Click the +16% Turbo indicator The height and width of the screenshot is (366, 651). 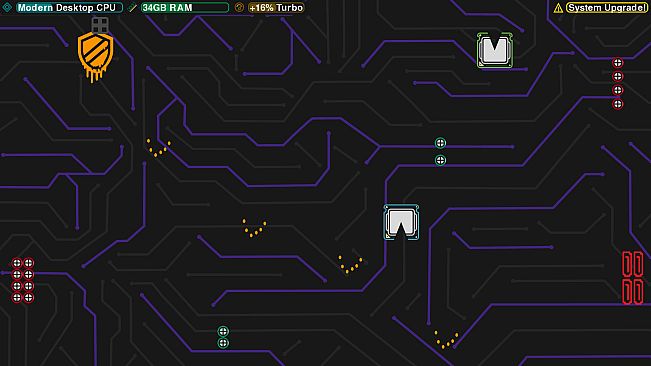click(276, 7)
